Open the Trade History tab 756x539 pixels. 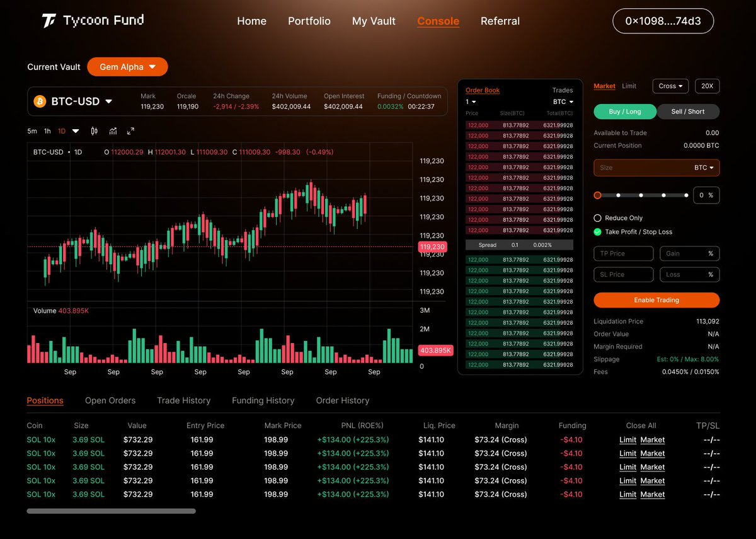pos(183,400)
